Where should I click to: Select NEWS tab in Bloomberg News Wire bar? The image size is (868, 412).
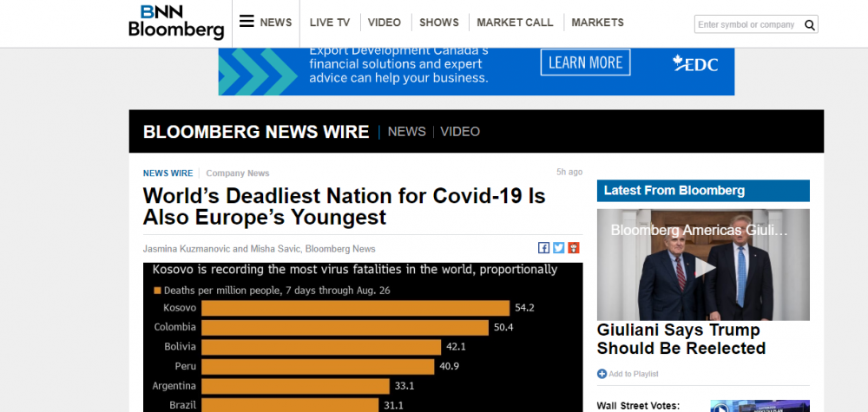tap(407, 132)
